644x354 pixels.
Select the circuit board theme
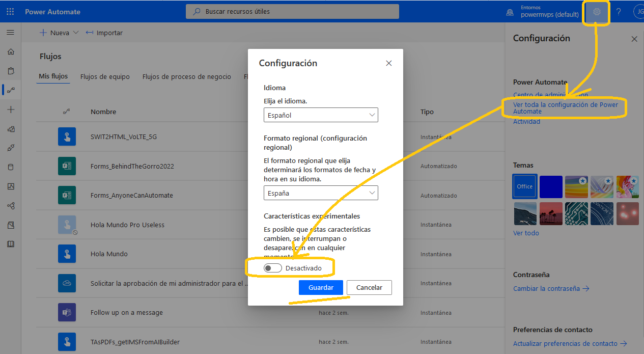pyautogui.click(x=577, y=214)
